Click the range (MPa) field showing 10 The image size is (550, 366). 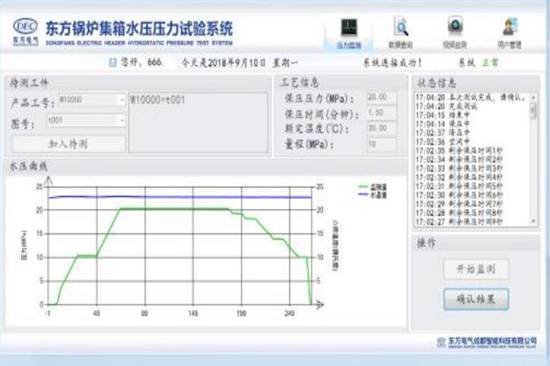click(x=382, y=144)
